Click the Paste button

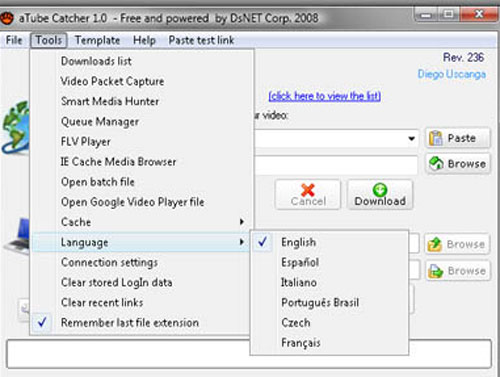[458, 138]
